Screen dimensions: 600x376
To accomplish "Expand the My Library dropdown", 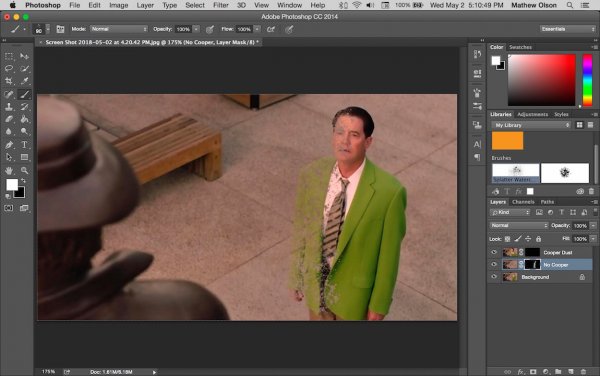I will pos(531,125).
